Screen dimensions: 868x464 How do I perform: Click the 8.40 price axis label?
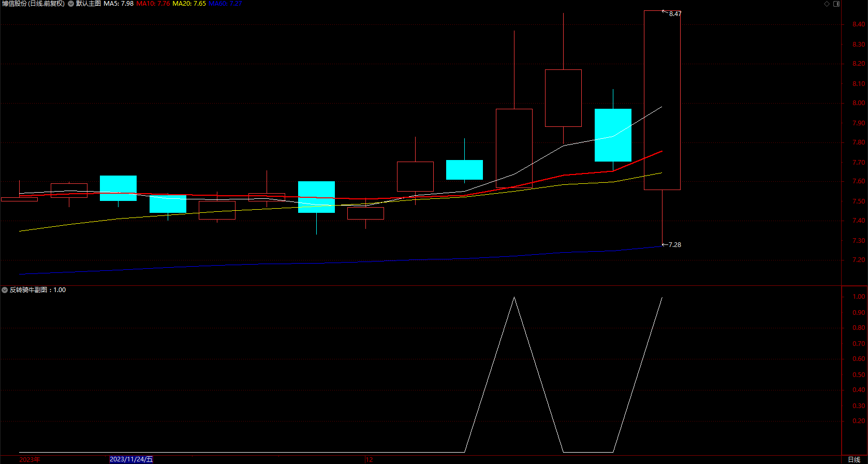(859, 24)
